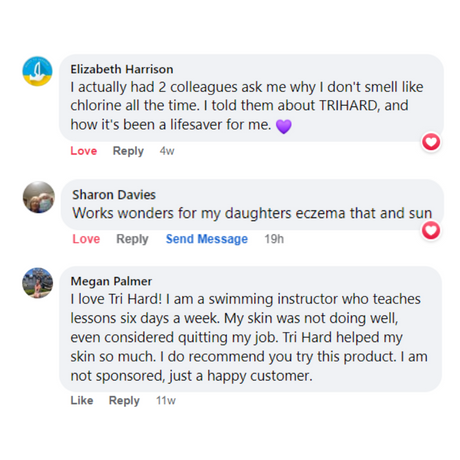Open Sharon Davies' name link
460x460 pixels.
(114, 195)
